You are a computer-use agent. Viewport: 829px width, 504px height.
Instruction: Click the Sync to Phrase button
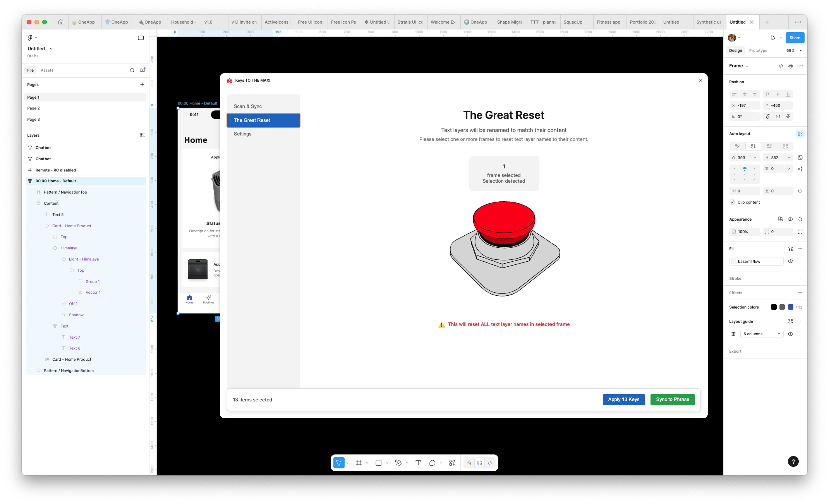click(x=673, y=399)
